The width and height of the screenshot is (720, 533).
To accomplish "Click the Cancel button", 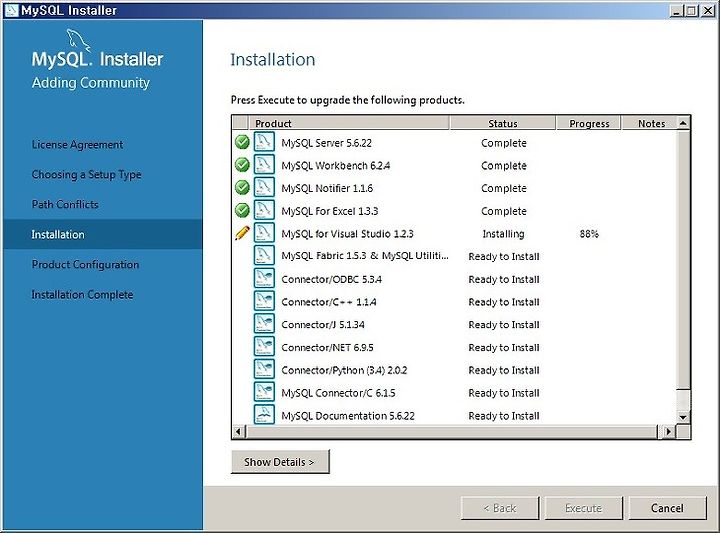I will coord(667,508).
